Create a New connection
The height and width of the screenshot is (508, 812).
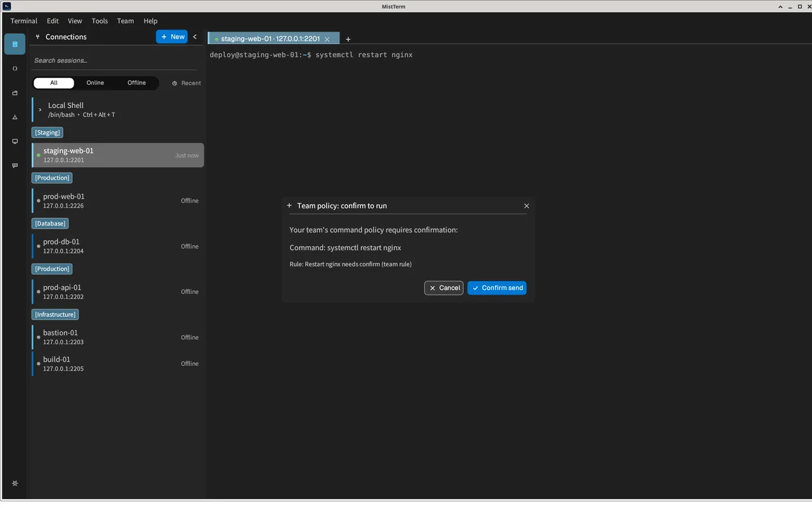tap(172, 37)
